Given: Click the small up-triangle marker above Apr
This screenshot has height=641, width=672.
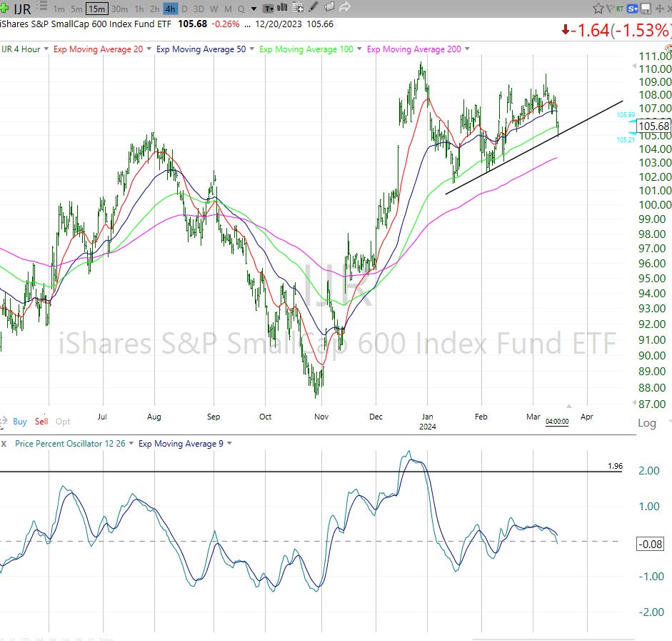Looking at the screenshot, I should click(568, 406).
